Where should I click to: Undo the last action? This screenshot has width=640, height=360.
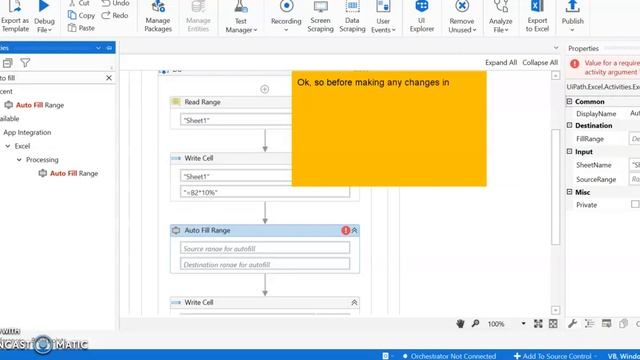tap(116, 3)
